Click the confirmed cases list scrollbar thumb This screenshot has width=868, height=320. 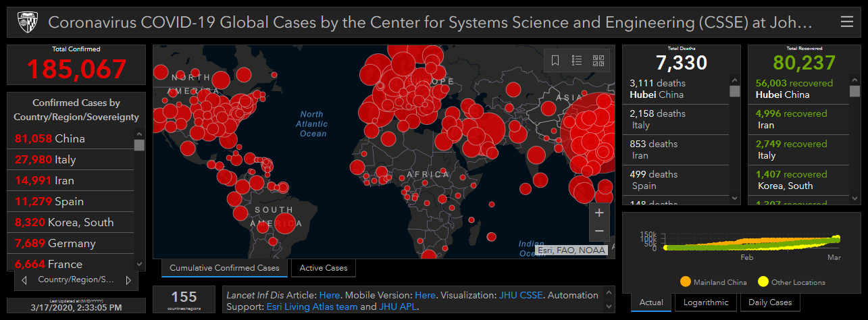[139, 144]
